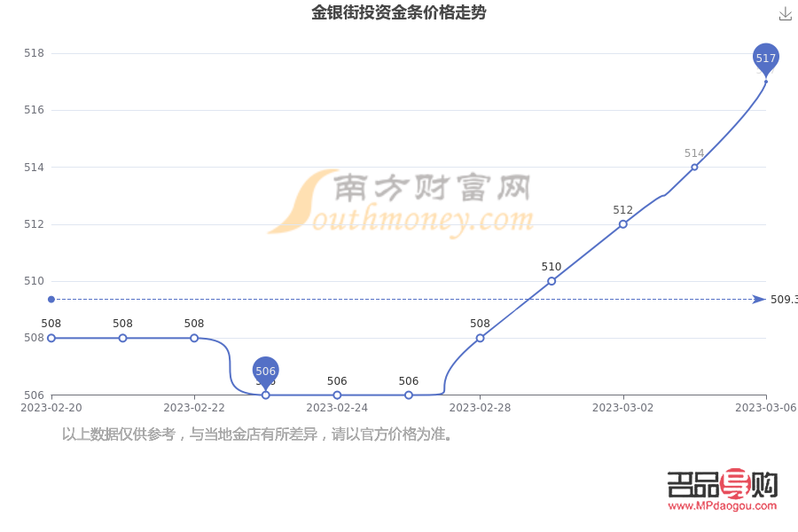Screen dimensions: 798x532
Task: Click the y-axis label 516
Action: click(34, 110)
